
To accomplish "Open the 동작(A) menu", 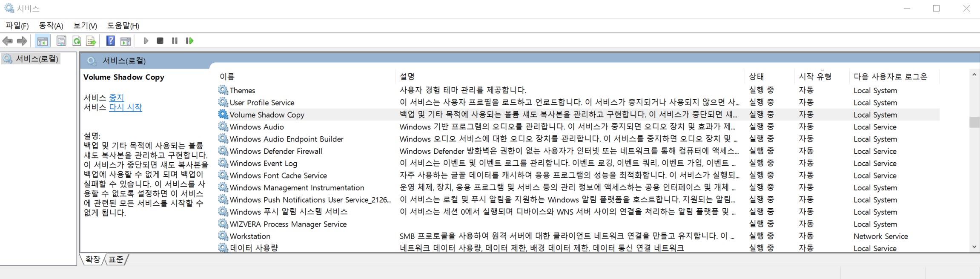I will pyautogui.click(x=51, y=26).
